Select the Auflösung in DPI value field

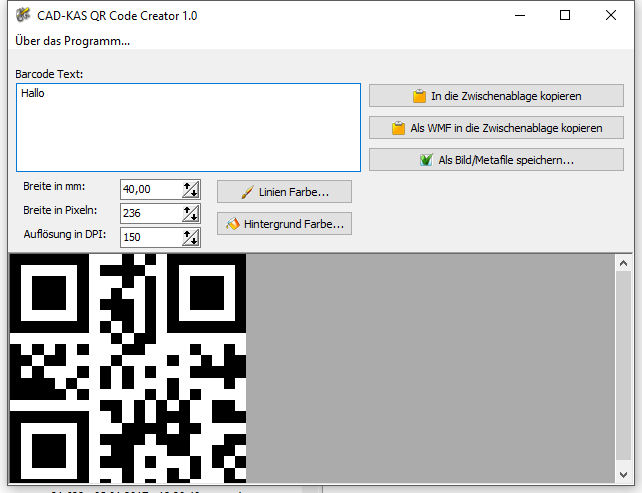(x=150, y=237)
